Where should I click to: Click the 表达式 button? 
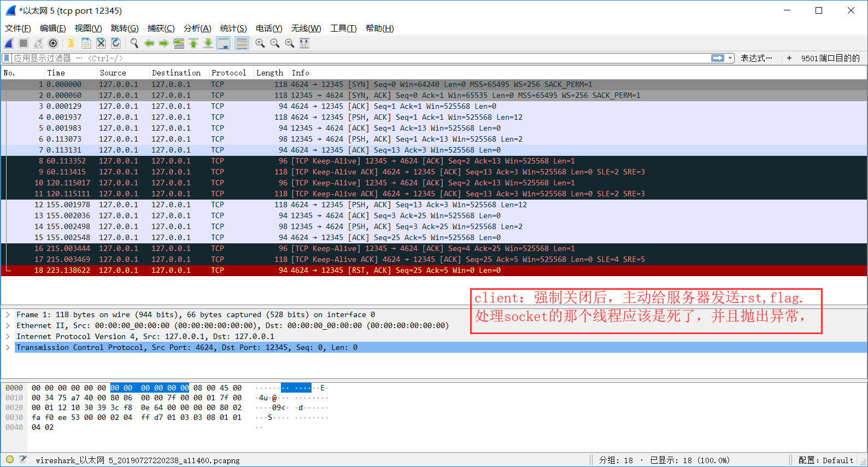(x=756, y=58)
